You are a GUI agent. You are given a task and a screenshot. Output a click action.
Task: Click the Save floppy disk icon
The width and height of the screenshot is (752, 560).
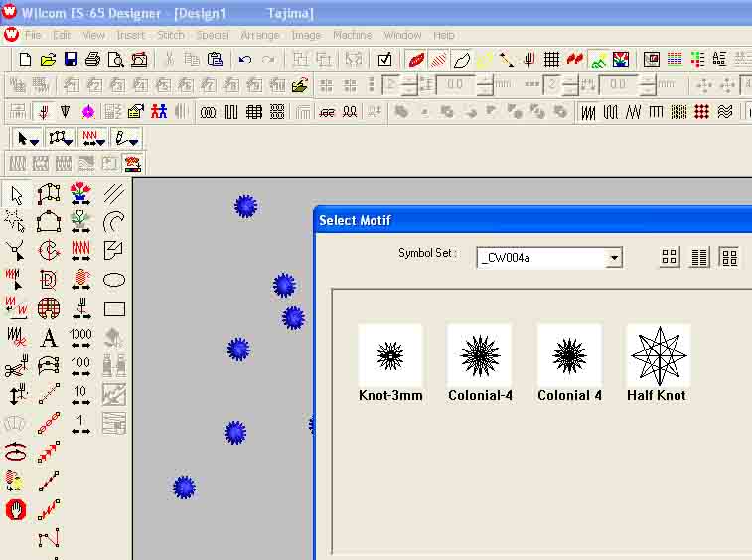click(71, 60)
